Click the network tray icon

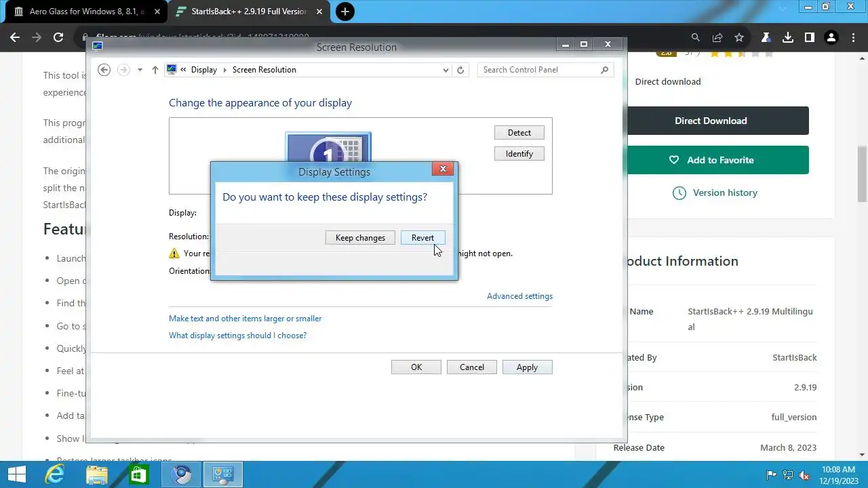788,475
